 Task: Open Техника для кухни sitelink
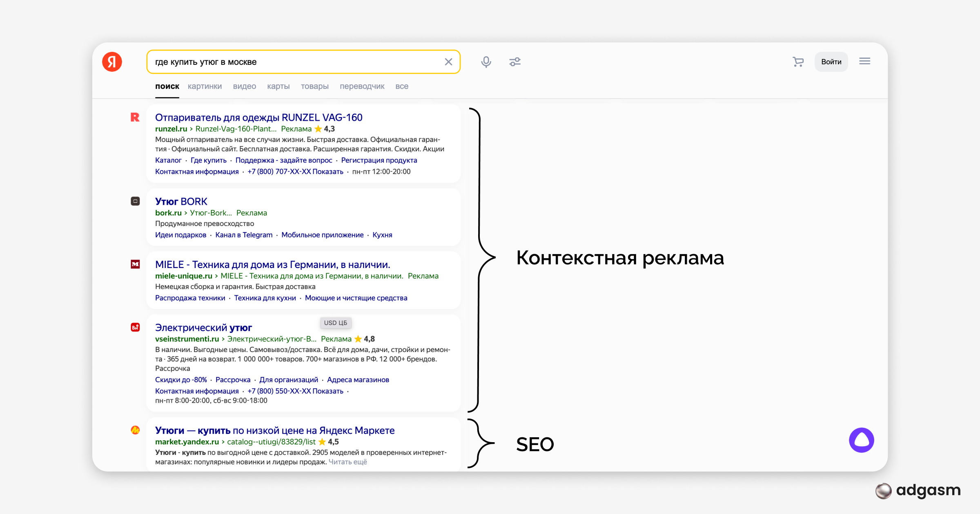pos(265,298)
